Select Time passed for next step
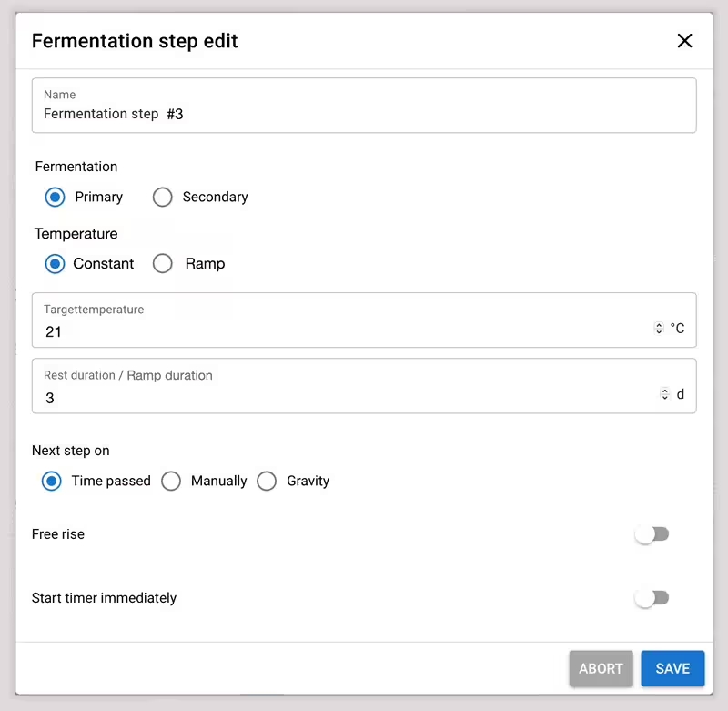 tap(52, 481)
